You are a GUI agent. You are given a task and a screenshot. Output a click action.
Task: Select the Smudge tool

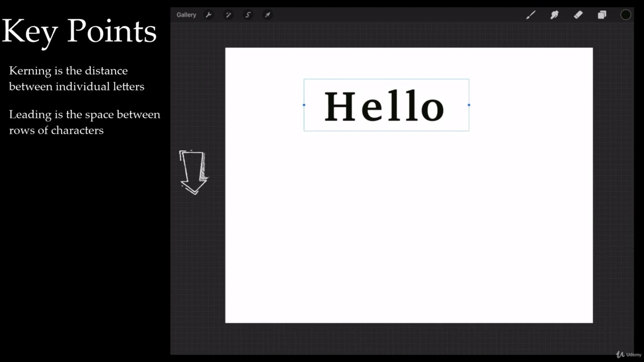point(554,15)
